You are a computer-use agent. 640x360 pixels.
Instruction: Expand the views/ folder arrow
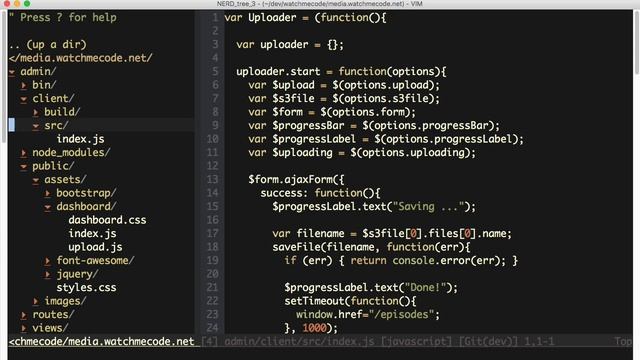pos(24,328)
